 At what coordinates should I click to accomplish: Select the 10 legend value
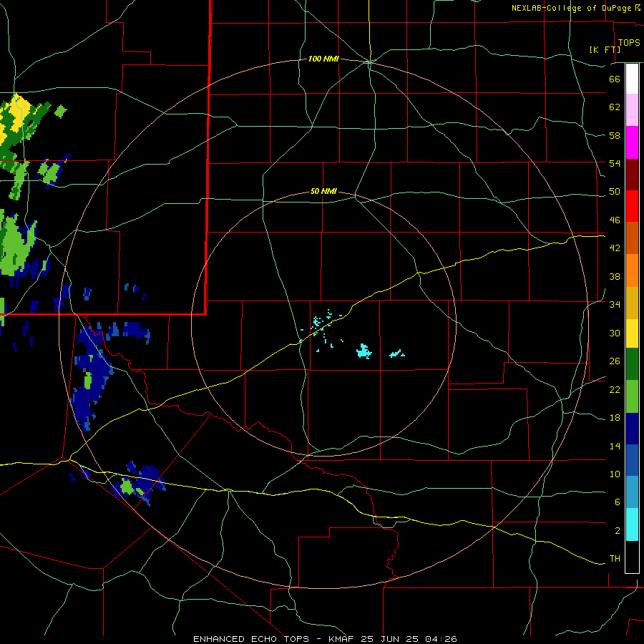click(x=615, y=474)
